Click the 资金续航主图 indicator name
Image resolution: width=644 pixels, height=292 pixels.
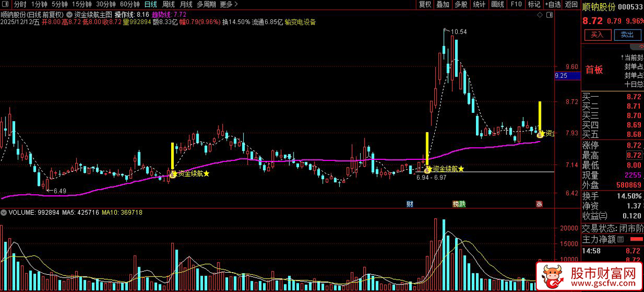pos(93,14)
